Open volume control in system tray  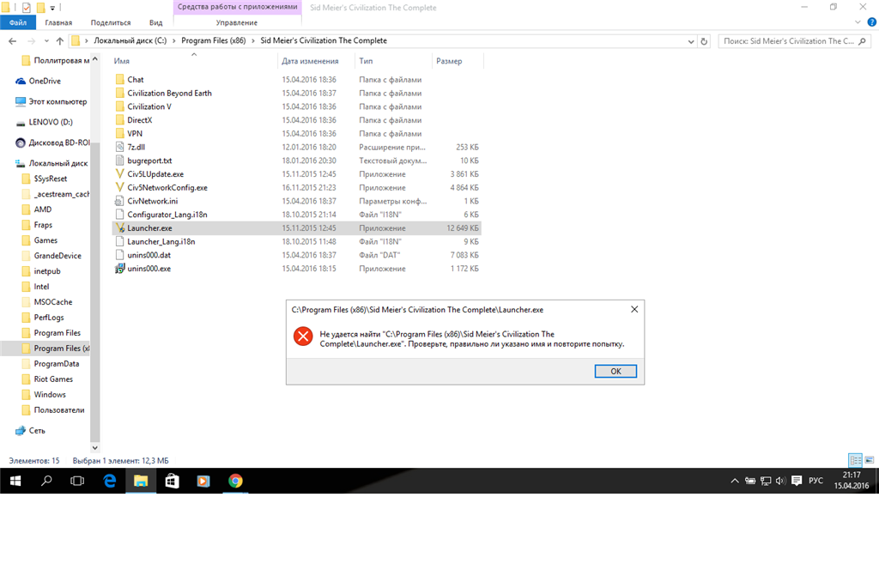point(780,481)
